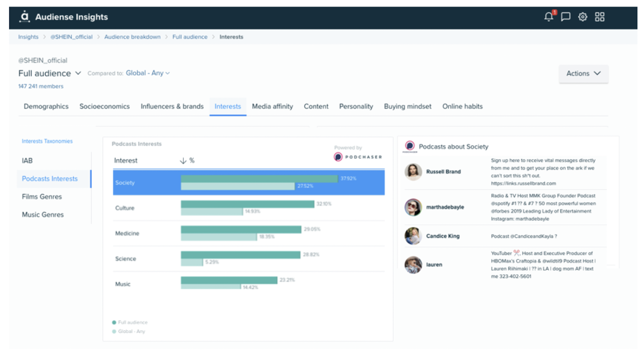Open the Actions dropdown button

583,74
